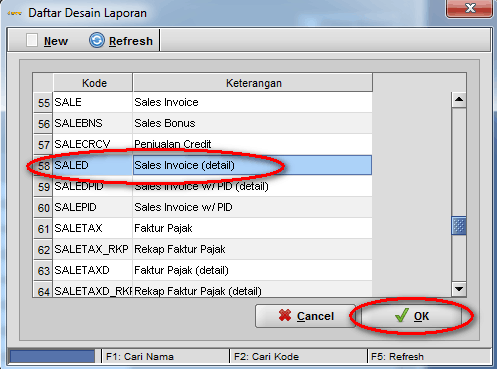The image size is (497, 369).
Task: Select the SALETAX code cell
Action: [x=93, y=228]
